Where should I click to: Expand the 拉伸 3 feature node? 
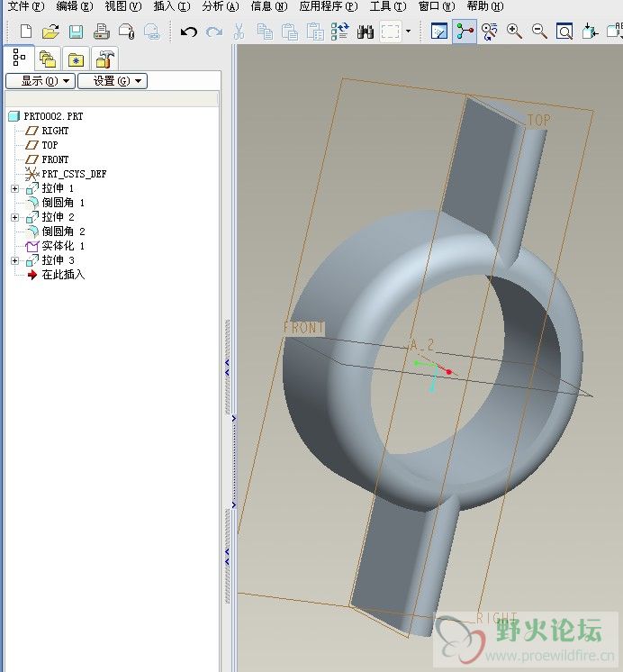tap(14, 260)
